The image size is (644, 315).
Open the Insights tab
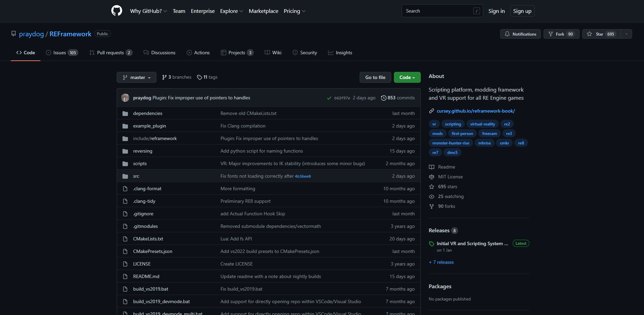[340, 53]
